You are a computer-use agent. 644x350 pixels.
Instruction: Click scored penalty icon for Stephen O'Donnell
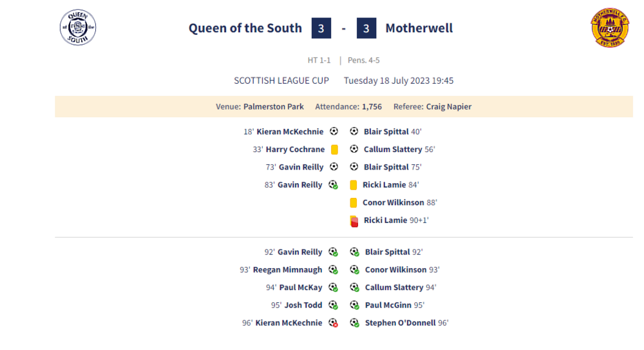coord(354,323)
